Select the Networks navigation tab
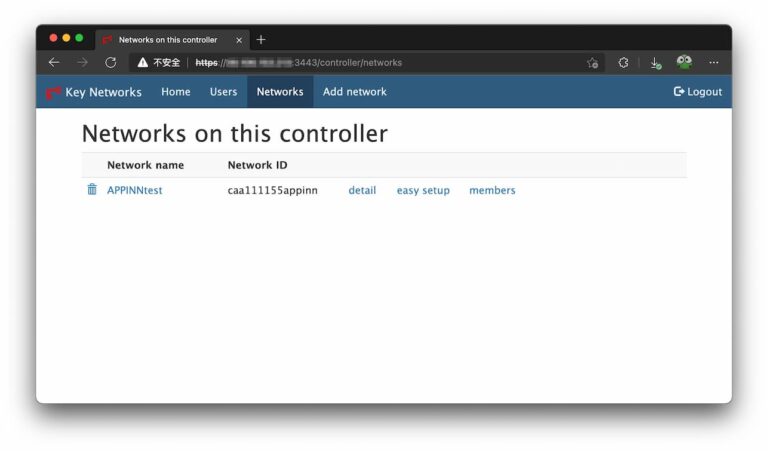768x451 pixels. pos(280,92)
